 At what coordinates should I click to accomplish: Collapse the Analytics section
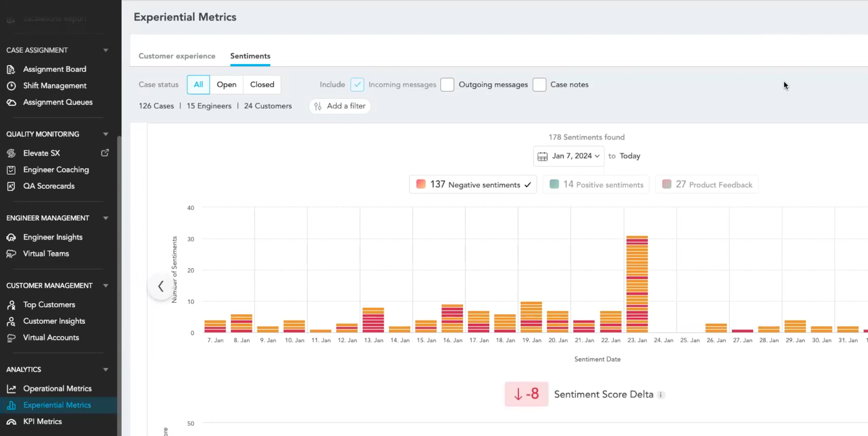tap(105, 370)
